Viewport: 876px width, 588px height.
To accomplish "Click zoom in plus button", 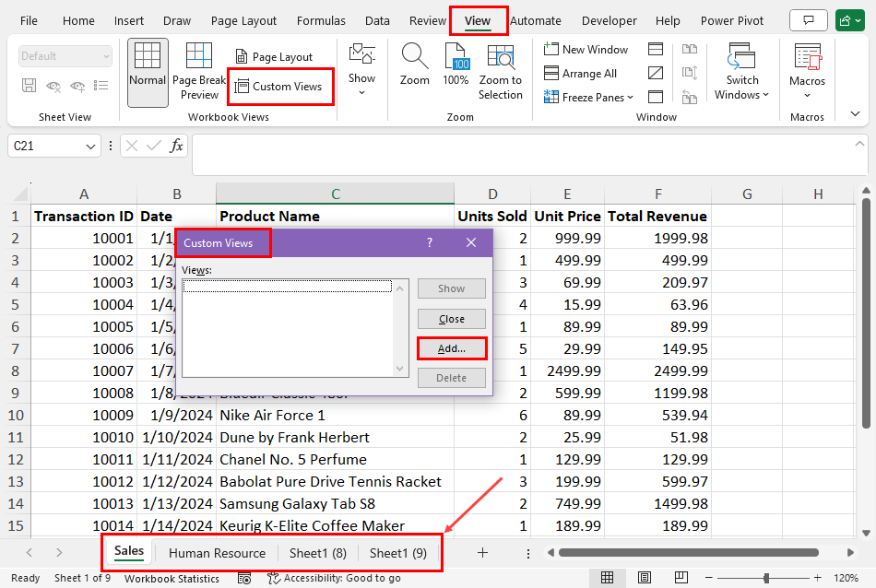I will tap(817, 578).
